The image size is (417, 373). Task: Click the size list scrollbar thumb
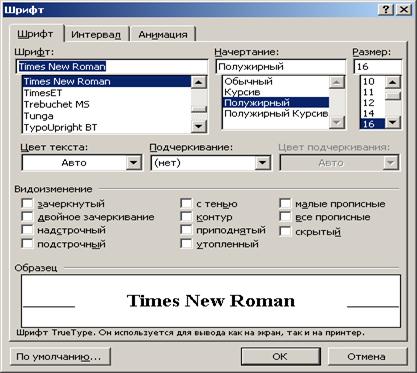(393, 96)
